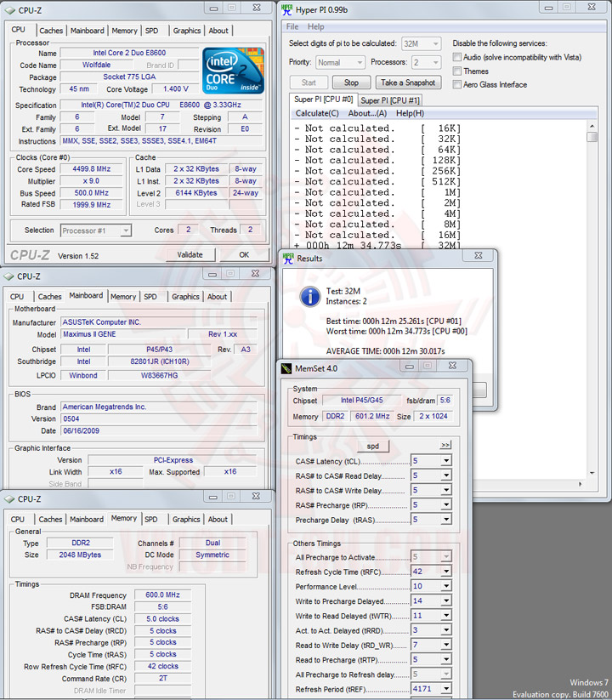Click OK button in top CPU-Z
The width and height of the screenshot is (612, 700).
[244, 255]
